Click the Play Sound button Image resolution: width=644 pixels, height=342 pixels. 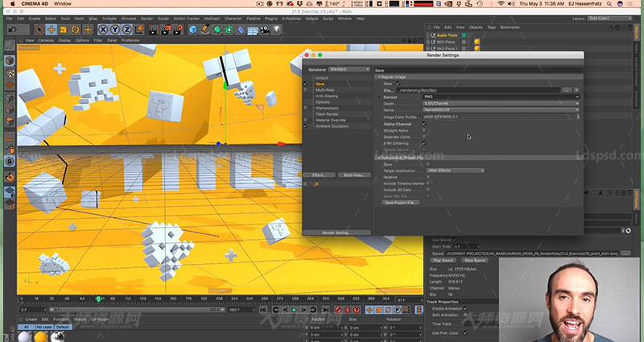pos(444,260)
